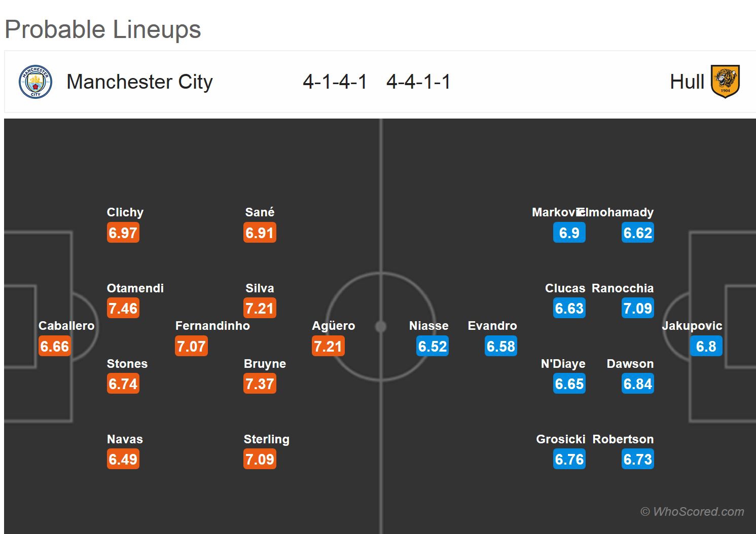
Task: Click Agüero's 7.21 rating badge
Action: [x=328, y=347]
